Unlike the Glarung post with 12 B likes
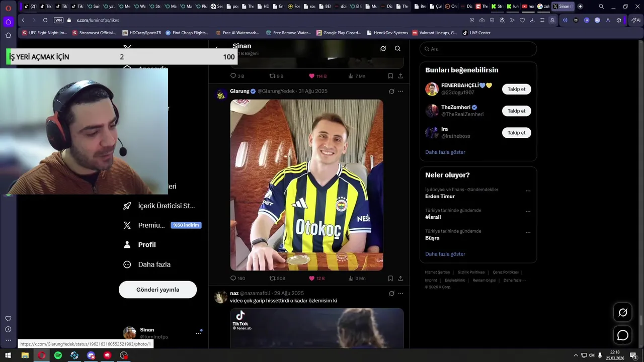This screenshot has width=644, height=362. [316, 278]
